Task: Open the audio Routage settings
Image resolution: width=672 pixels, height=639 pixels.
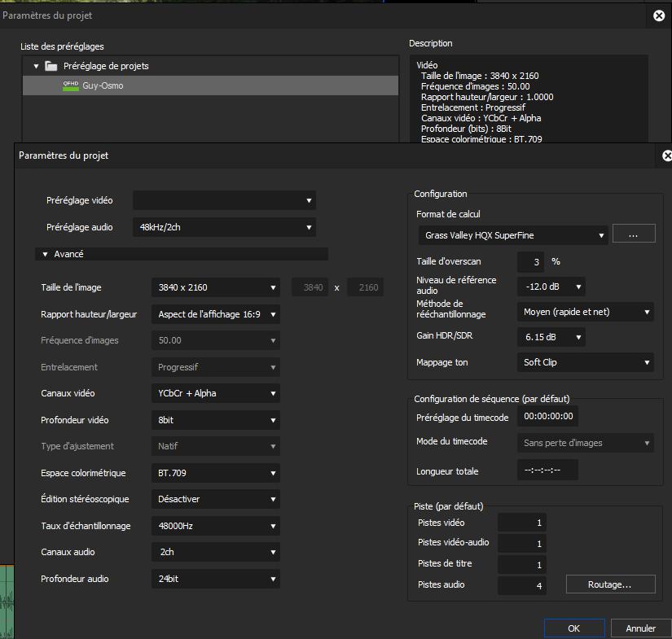Action: 610,584
